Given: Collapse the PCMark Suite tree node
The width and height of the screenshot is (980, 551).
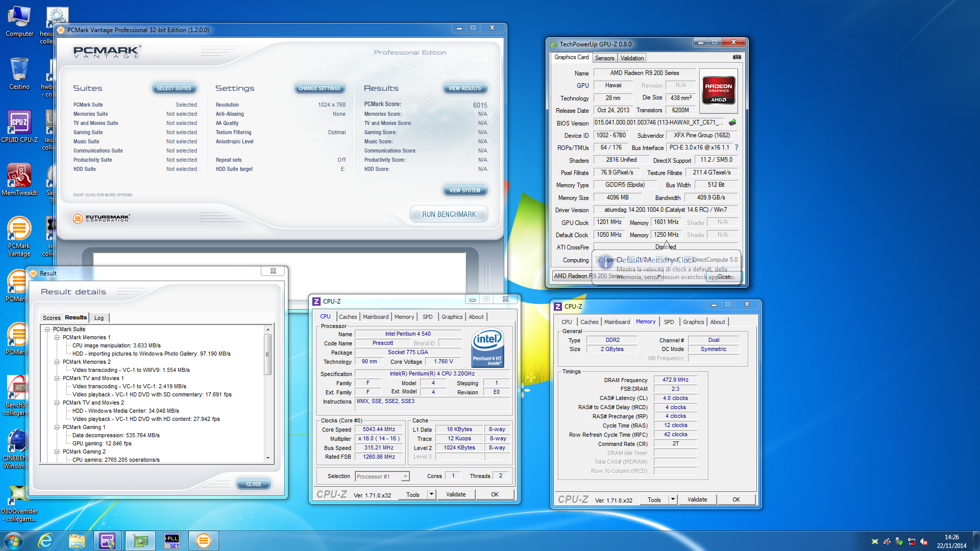Looking at the screenshot, I should tap(47, 329).
